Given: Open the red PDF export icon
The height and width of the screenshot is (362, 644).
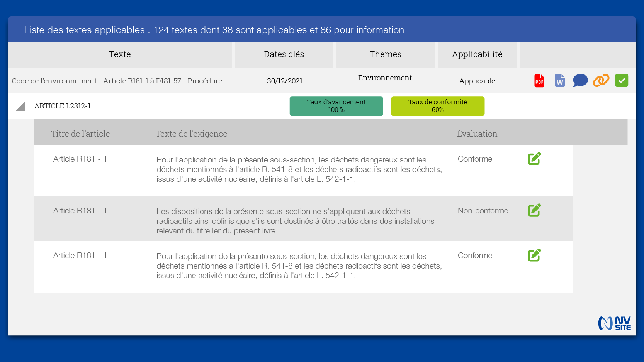Looking at the screenshot, I should coord(539,81).
